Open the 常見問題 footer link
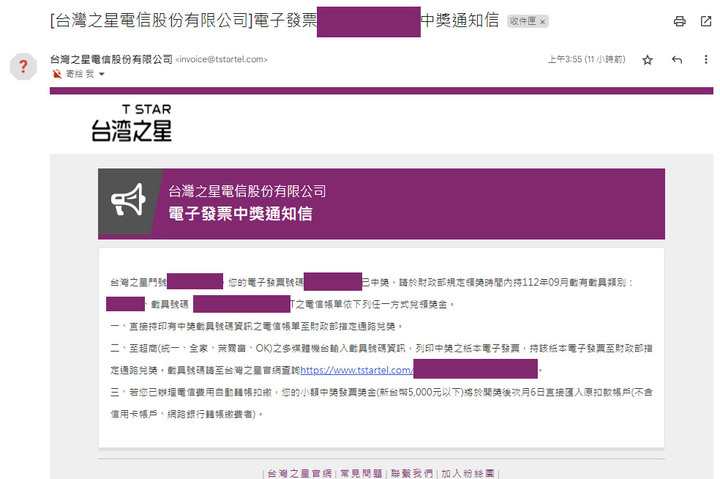720x479 pixels. pyautogui.click(x=361, y=473)
